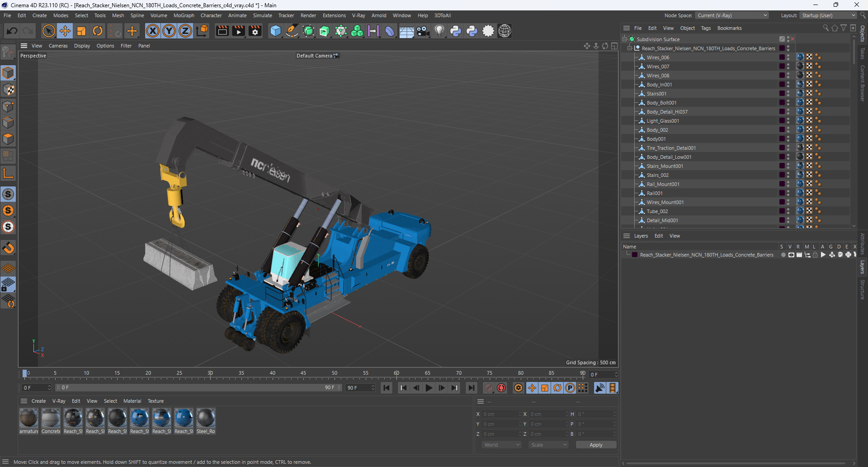Open Edit Render Settings icon
Viewport: 868px width, 467px height.
255,31
